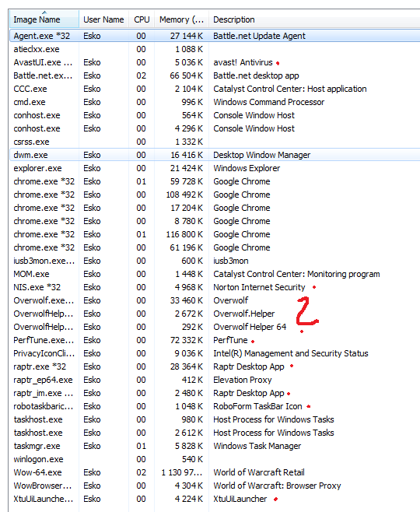Select the taskmgr.exe process
This screenshot has width=420, height=512.
(215, 446)
